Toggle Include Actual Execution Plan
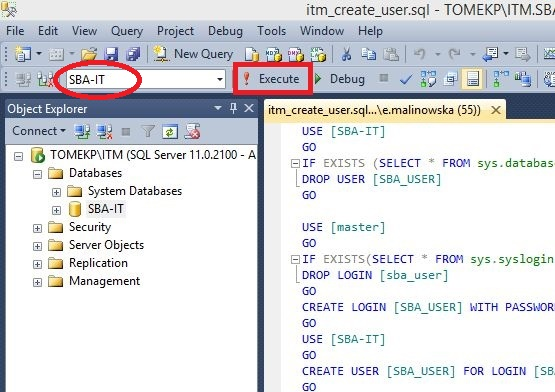This screenshot has width=555, height=392. tap(500, 79)
